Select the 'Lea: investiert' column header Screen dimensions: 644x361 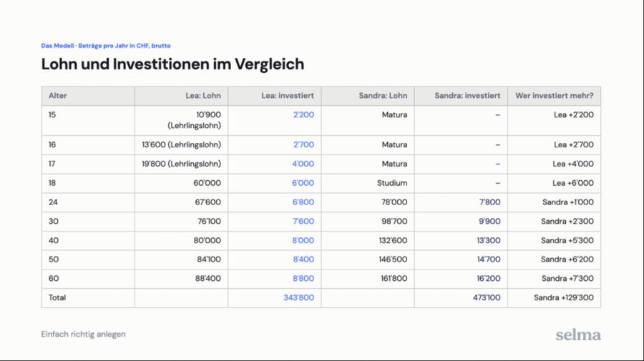coord(274,96)
